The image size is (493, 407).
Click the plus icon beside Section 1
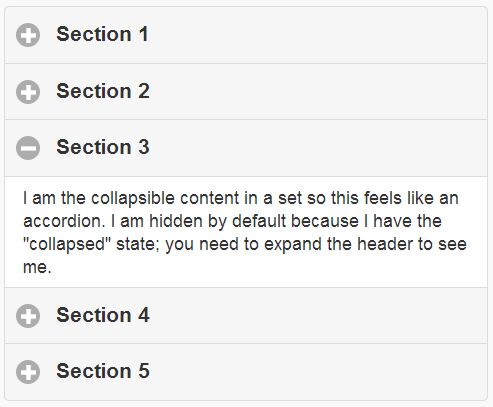[x=28, y=35]
